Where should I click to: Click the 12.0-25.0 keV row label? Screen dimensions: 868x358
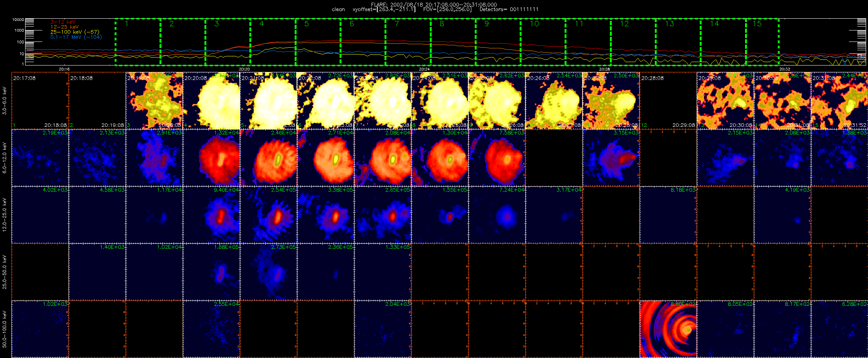tap(5, 215)
